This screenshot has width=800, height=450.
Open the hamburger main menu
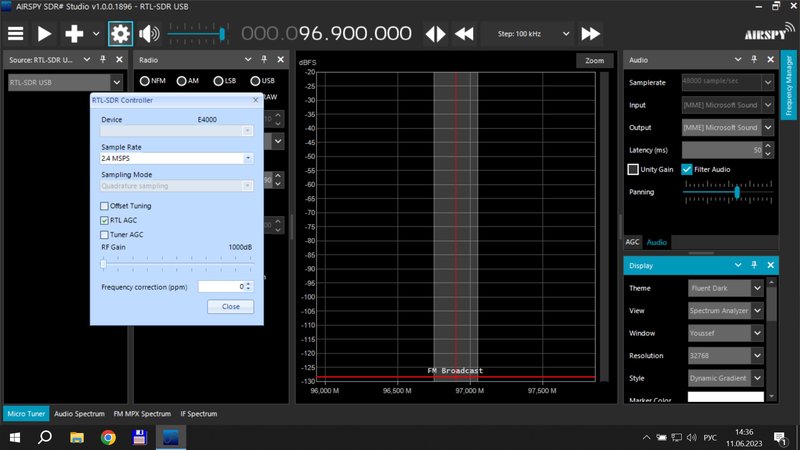(x=15, y=34)
